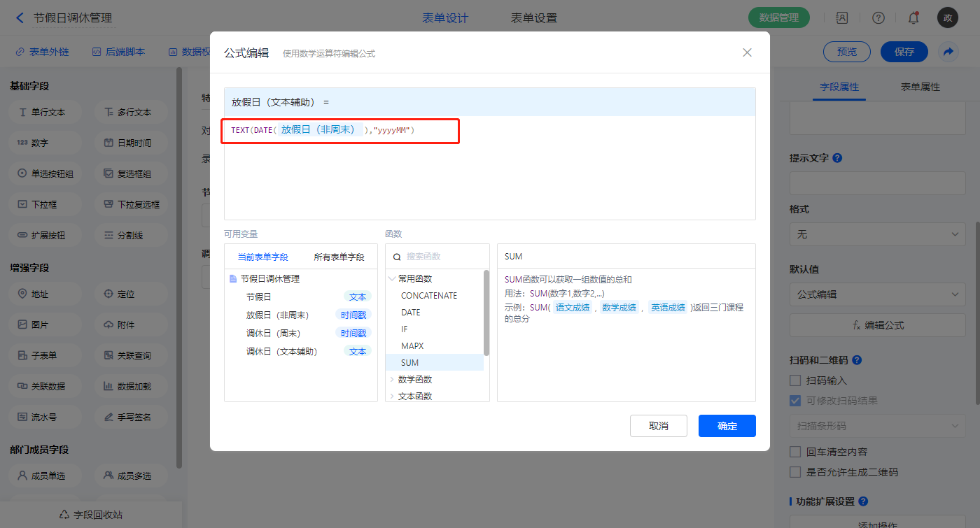Click the help icon beside 扫码和二维码
Image resolution: width=980 pixels, height=528 pixels.
[x=857, y=360]
